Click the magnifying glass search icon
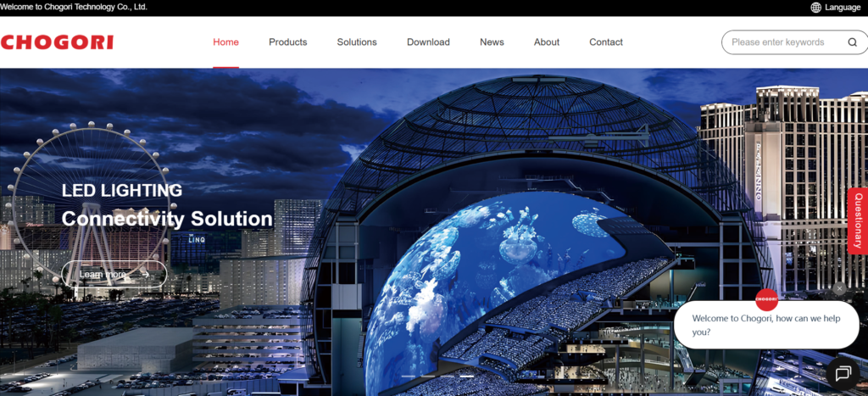This screenshot has width=868, height=396. (x=852, y=42)
